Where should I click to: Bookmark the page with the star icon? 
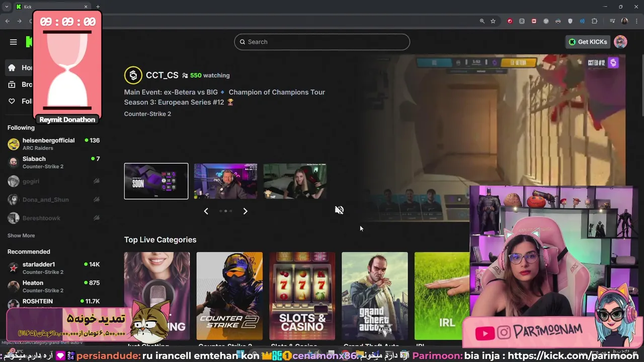pos(493,21)
